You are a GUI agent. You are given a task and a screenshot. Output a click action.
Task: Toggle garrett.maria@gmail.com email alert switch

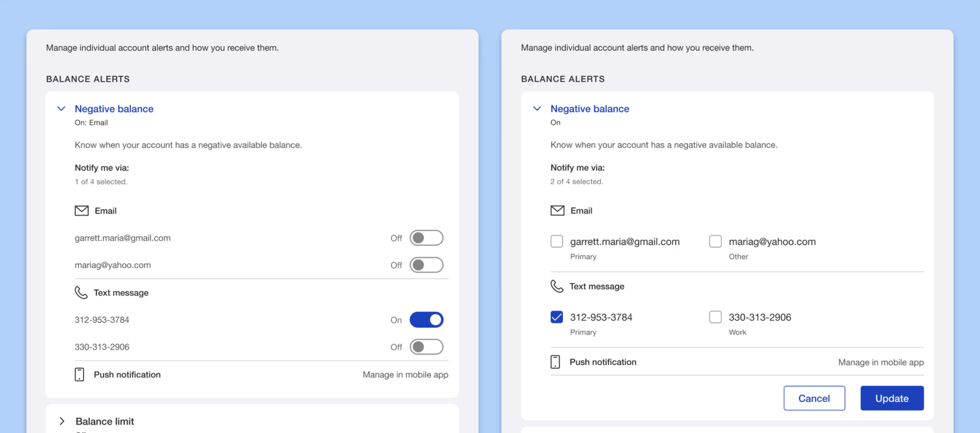426,238
